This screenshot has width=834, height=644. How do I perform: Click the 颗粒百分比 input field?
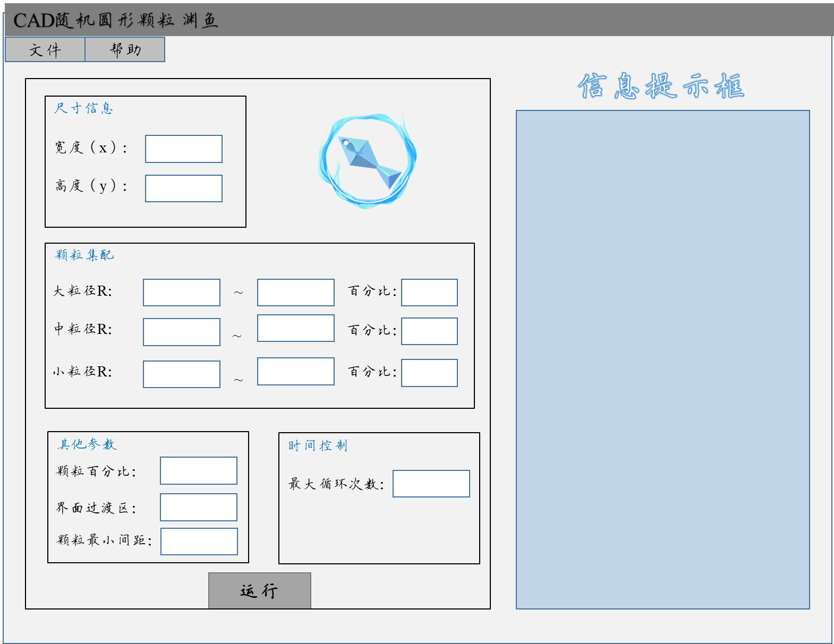[199, 471]
